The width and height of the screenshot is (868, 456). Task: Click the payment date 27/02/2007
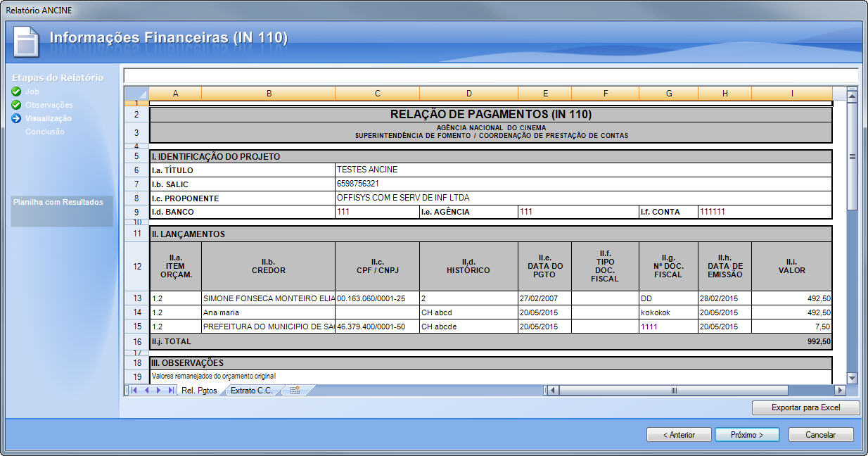click(x=545, y=298)
